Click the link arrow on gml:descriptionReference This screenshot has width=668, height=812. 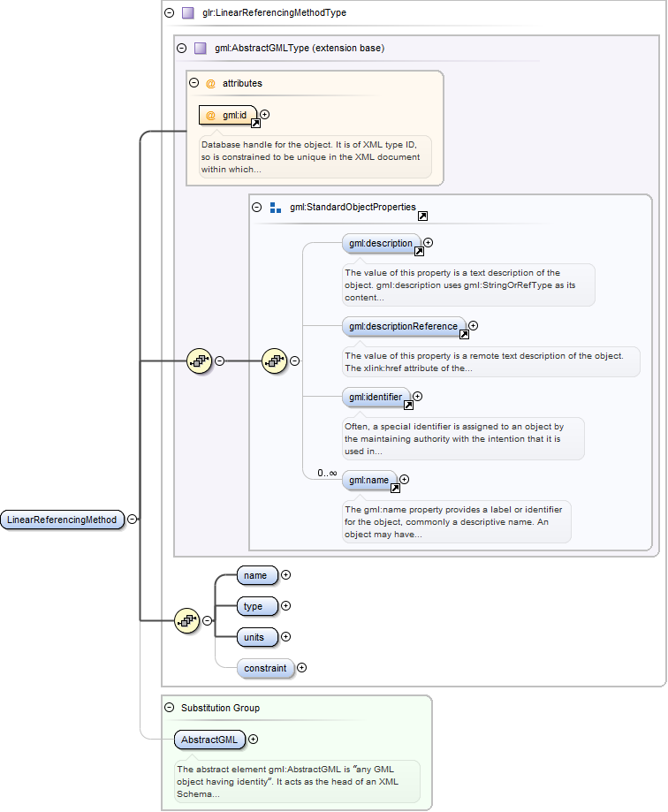click(x=464, y=335)
